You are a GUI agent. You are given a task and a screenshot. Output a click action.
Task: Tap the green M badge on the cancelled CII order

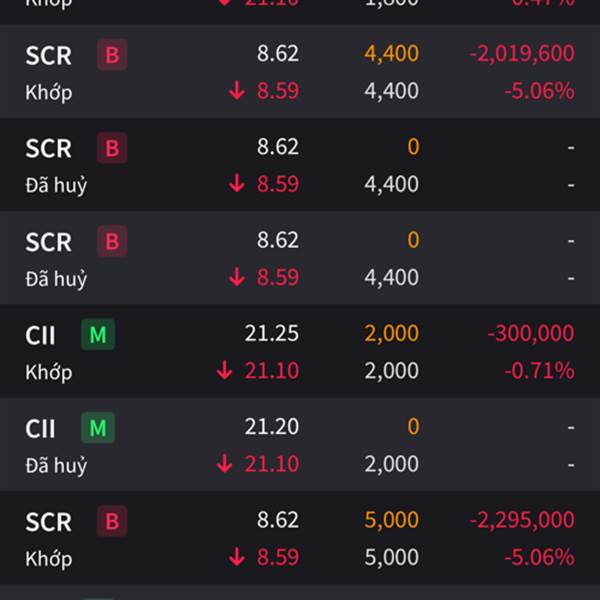tap(98, 428)
